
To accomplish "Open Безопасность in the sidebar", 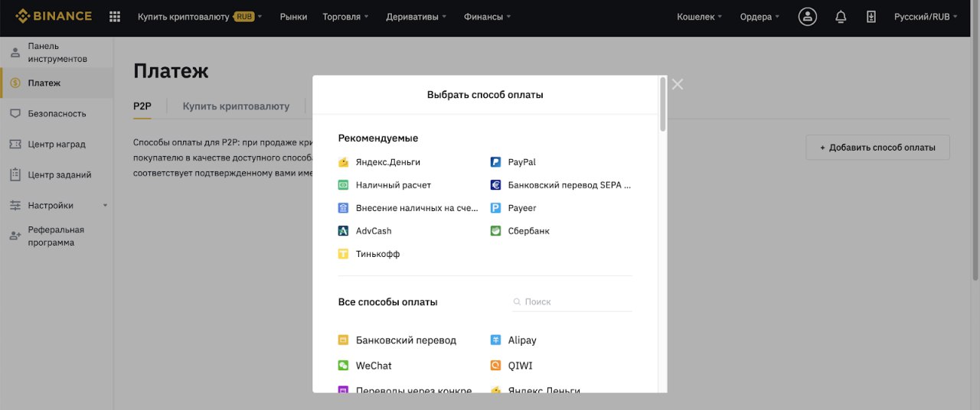I will 57,113.
